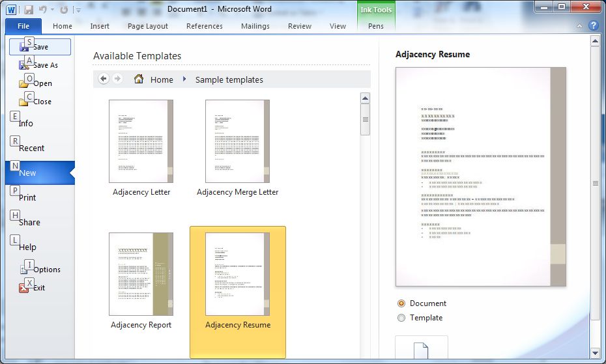Click Save As in the File menu
Viewport: 606px width, 364px height.
tap(45, 65)
